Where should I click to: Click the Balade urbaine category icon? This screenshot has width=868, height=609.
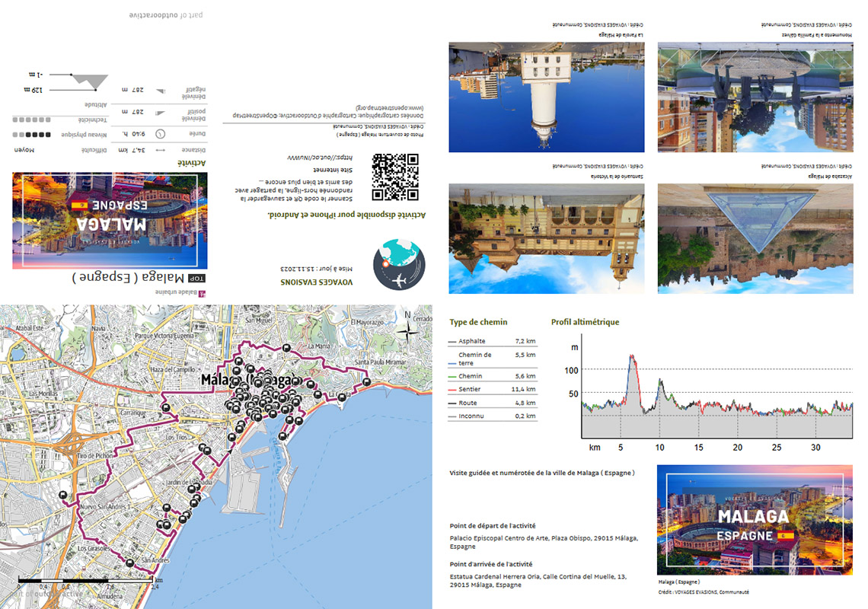coord(202,293)
